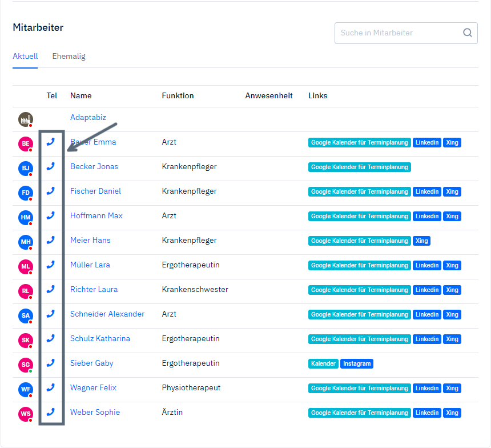Screen dimensions: 491x448
Task: Open Meier Hans's Xing link tag
Action: click(x=421, y=241)
